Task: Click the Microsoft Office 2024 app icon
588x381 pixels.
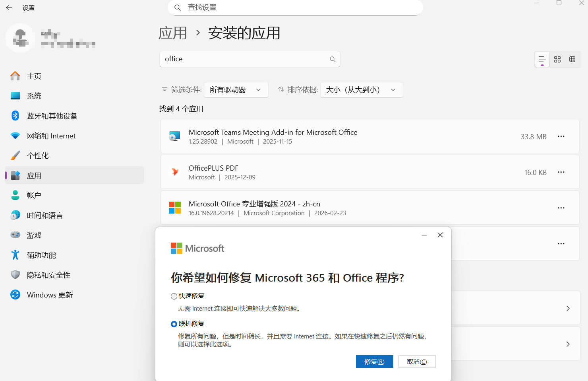Action: 175,208
